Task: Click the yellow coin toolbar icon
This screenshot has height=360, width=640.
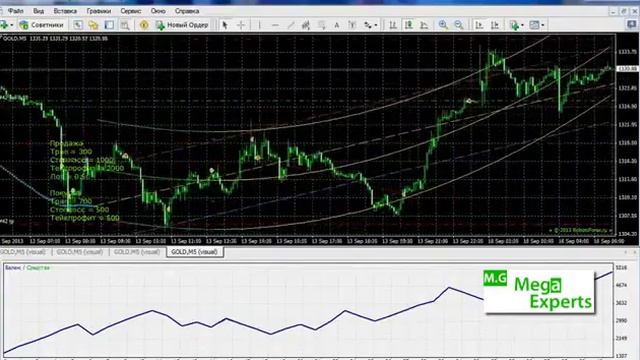Action: tap(144, 25)
